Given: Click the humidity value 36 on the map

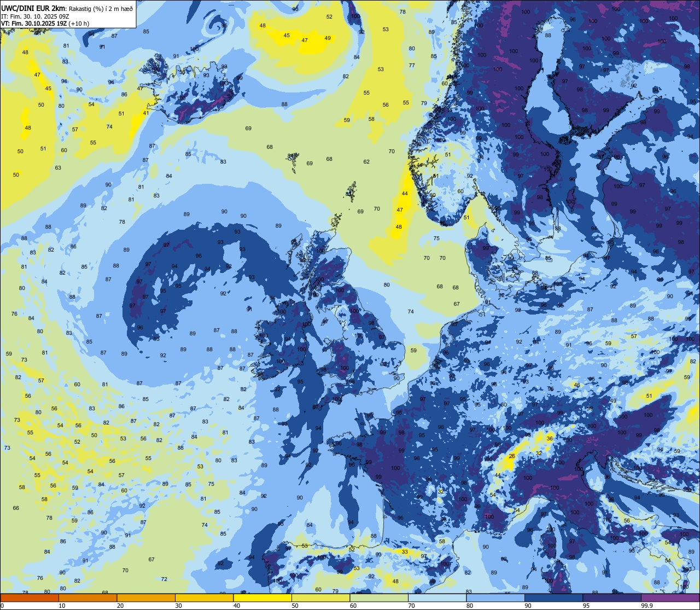Looking at the screenshot, I should (x=550, y=438).
